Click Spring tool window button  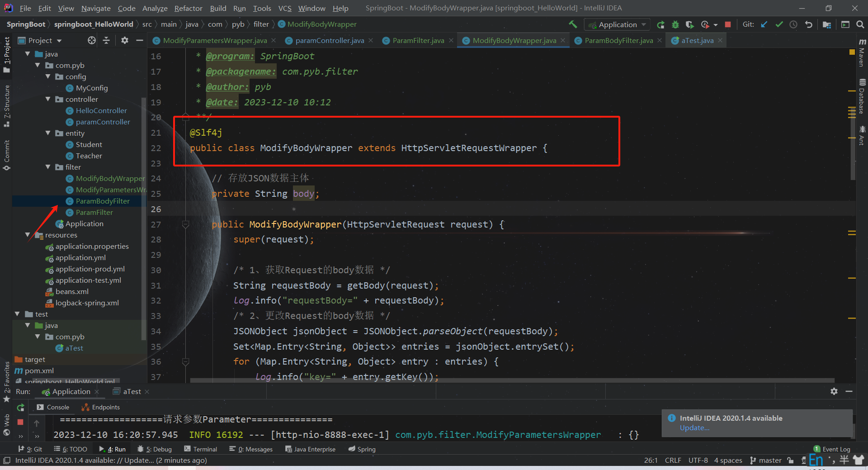362,449
